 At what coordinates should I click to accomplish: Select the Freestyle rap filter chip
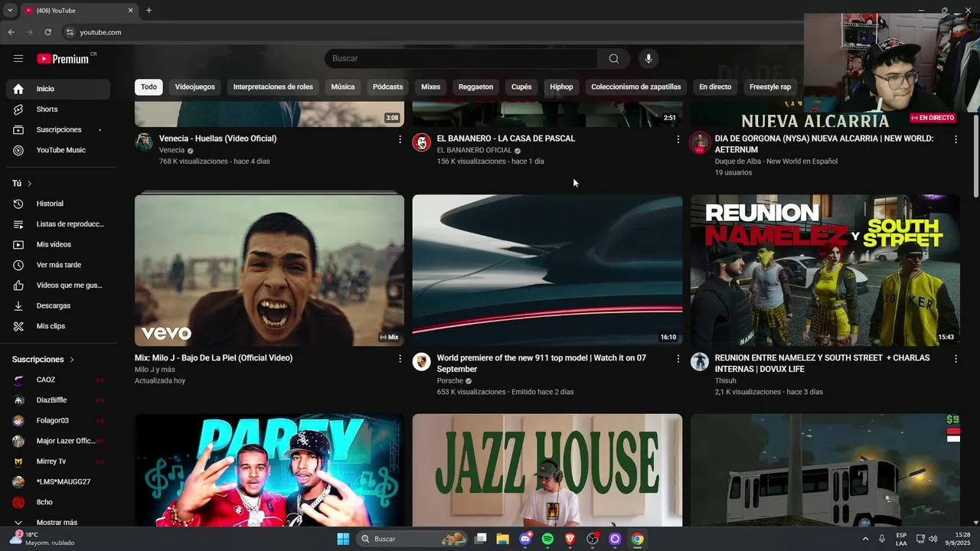(770, 87)
